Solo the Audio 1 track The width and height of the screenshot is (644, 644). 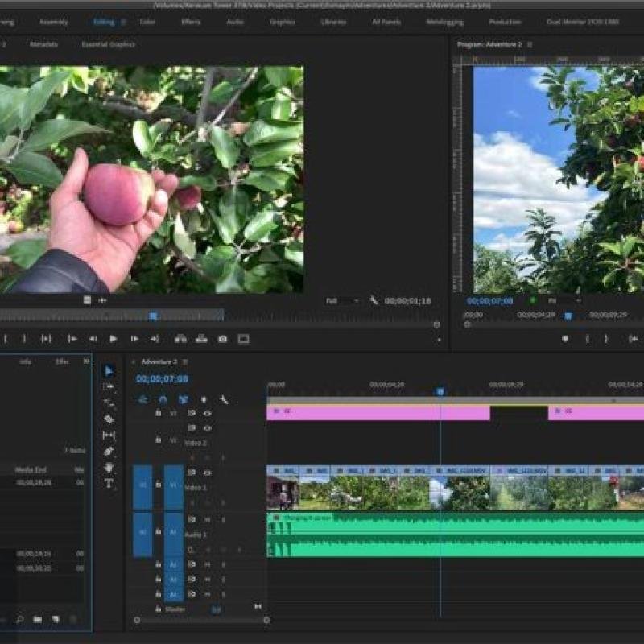[224, 519]
